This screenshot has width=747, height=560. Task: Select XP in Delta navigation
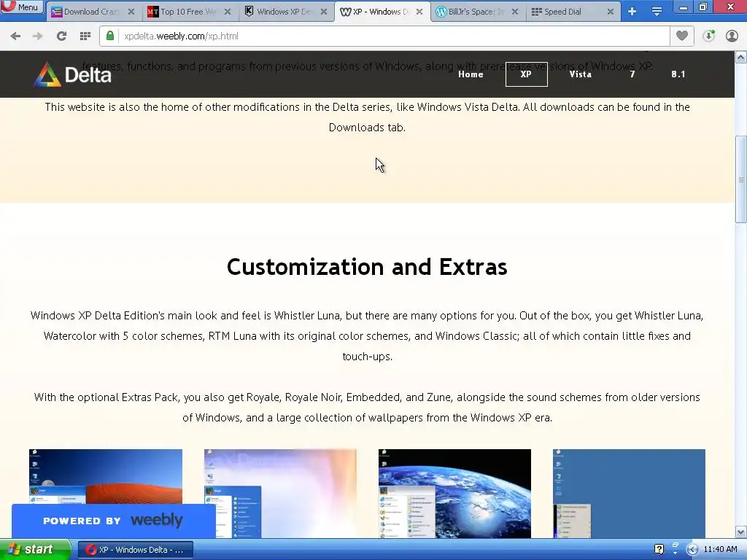[527, 74]
